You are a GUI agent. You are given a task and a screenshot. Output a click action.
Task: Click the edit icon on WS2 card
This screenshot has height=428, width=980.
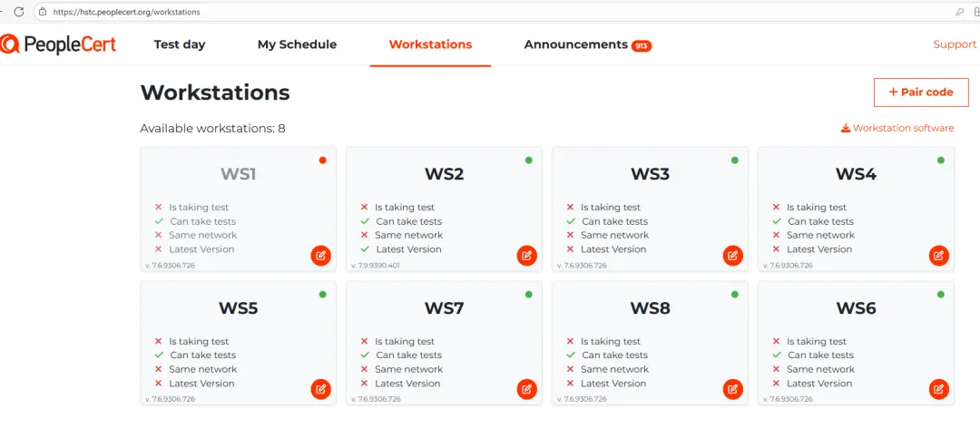pos(526,256)
